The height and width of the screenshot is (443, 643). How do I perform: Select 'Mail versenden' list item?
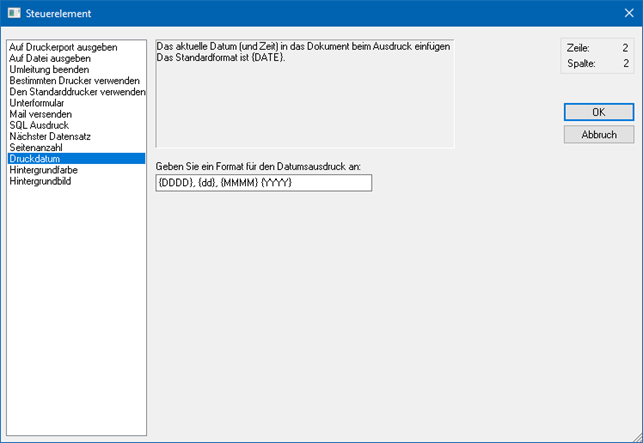tap(40, 114)
